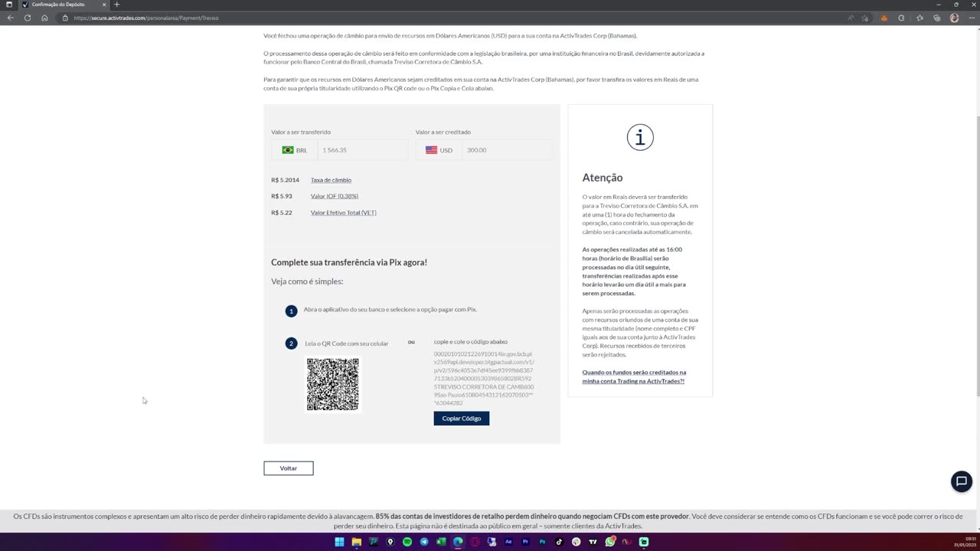Click the US flag USD currency label
The width and height of the screenshot is (980, 551).
click(439, 150)
